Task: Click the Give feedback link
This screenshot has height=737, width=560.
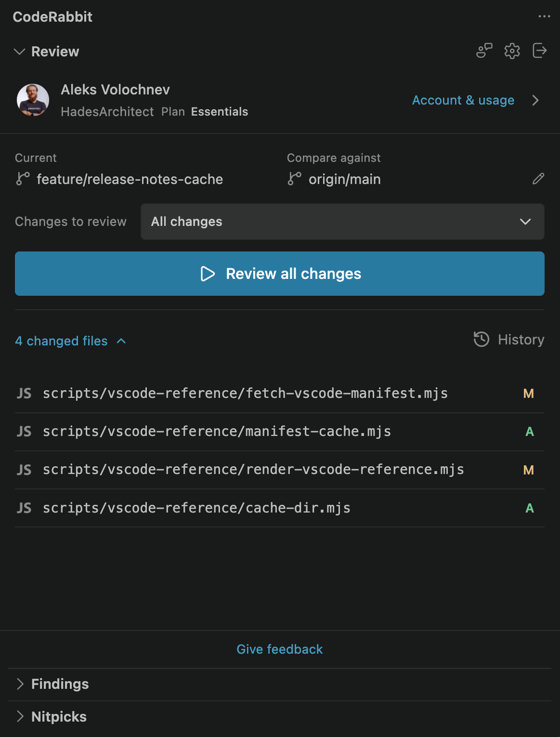Action: [x=280, y=649]
